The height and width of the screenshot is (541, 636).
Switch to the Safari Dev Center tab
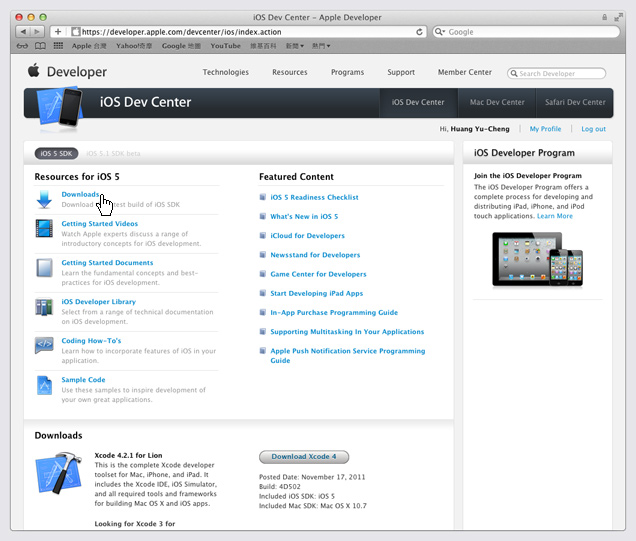pyautogui.click(x=575, y=103)
